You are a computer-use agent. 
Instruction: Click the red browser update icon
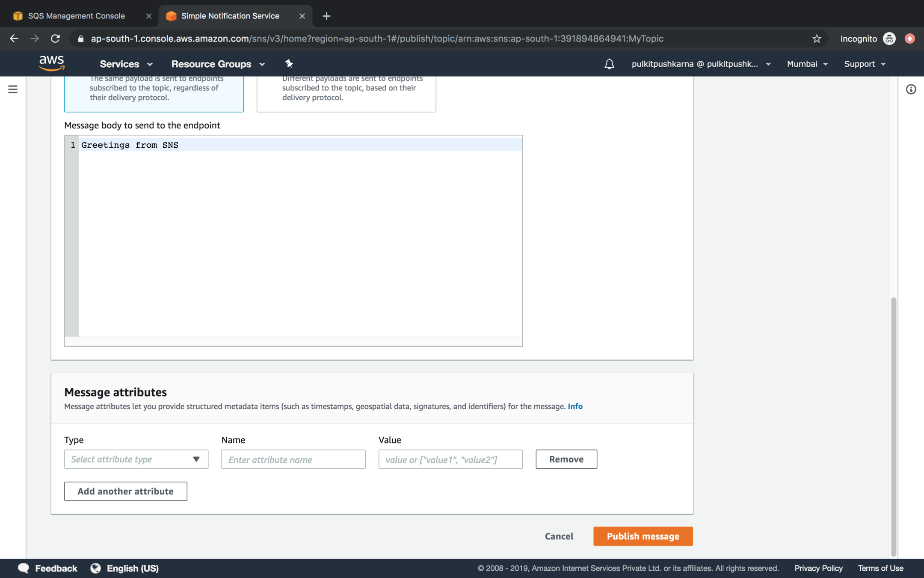tap(910, 39)
